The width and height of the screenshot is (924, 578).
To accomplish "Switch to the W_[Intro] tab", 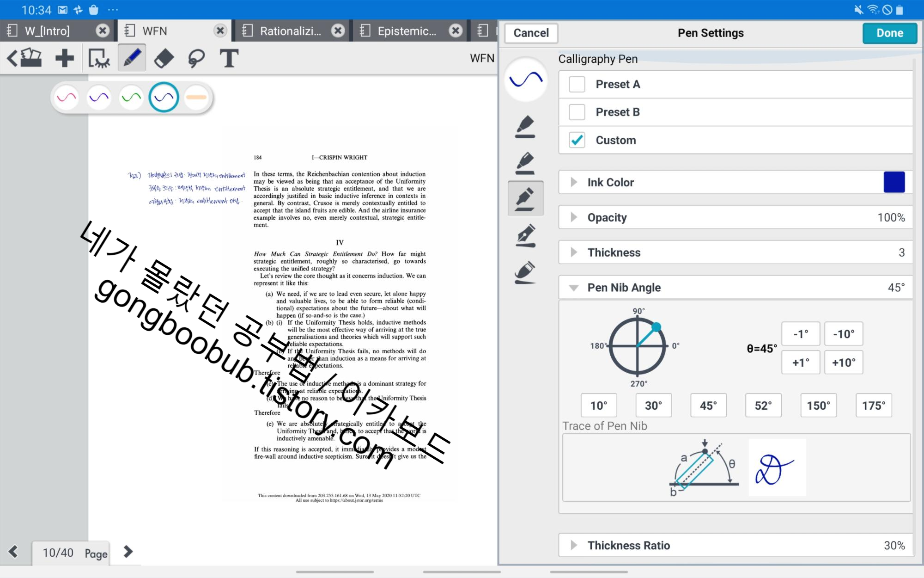I will 47,31.
